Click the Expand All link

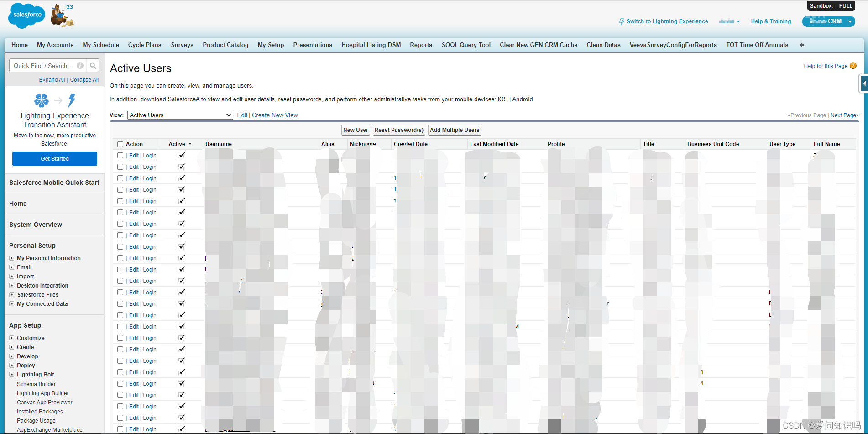coord(52,80)
